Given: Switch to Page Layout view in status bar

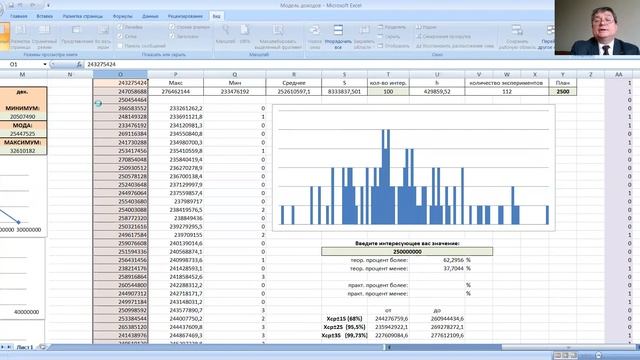Looking at the screenshot, I should click(x=566, y=356).
